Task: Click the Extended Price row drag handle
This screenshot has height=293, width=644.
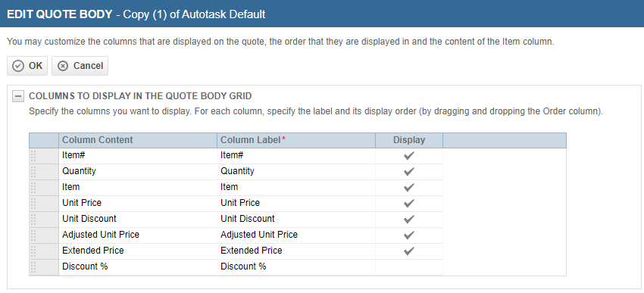Action: click(x=33, y=251)
